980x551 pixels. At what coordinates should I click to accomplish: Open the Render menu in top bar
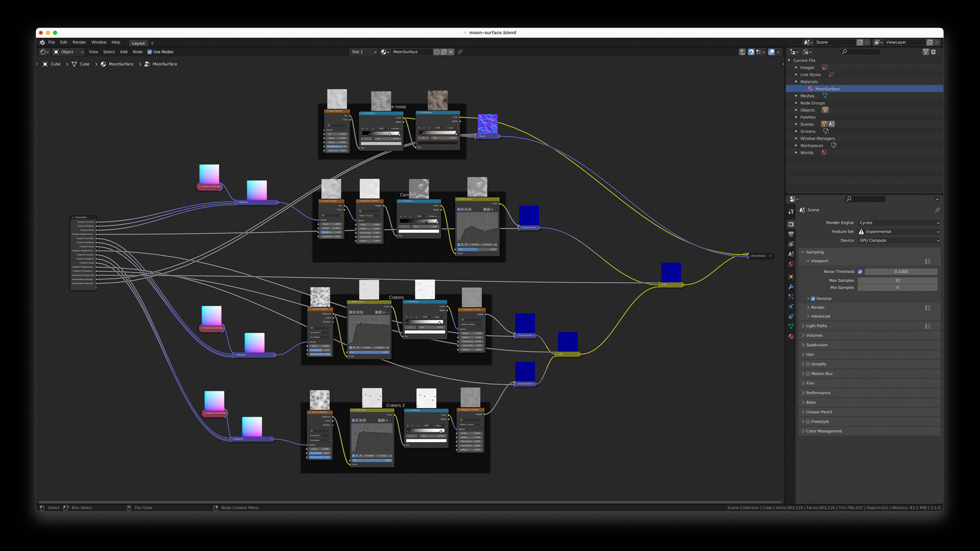79,42
